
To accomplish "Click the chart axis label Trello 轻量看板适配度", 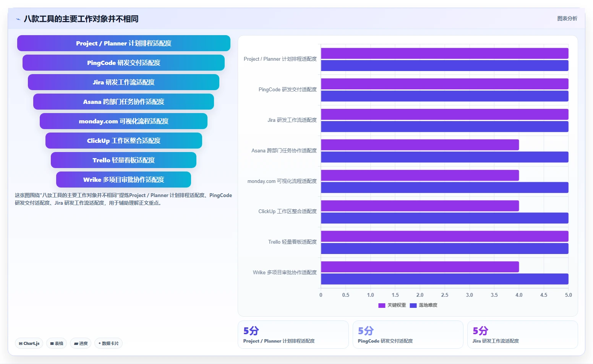I will 293,242.
